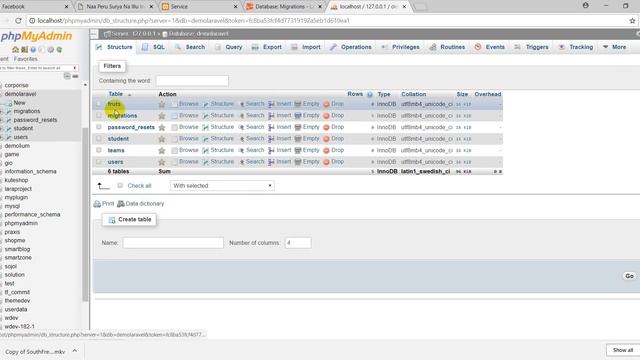Open the Import tab
Image resolution: width=640 pixels, height=360 pixels.
[x=306, y=47]
